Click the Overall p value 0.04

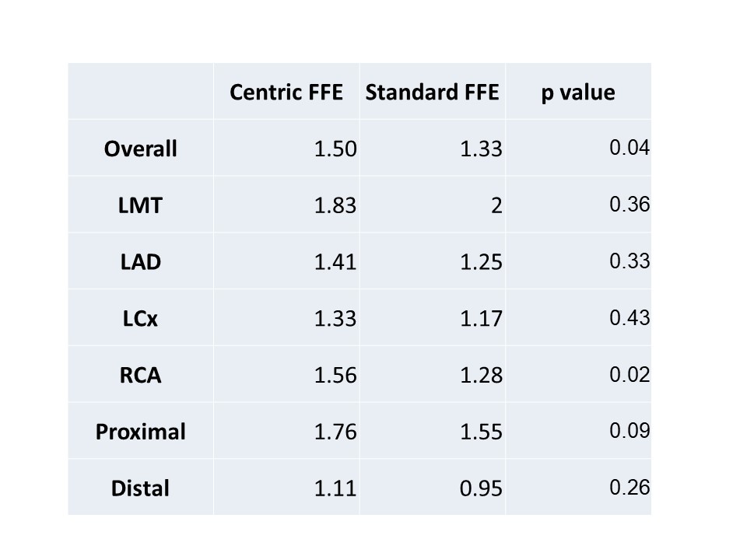point(630,148)
